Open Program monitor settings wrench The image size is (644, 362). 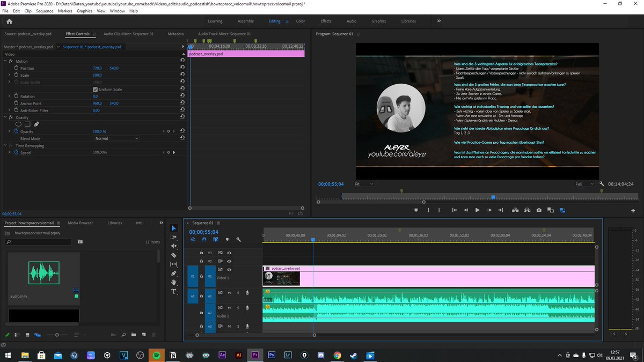click(602, 184)
